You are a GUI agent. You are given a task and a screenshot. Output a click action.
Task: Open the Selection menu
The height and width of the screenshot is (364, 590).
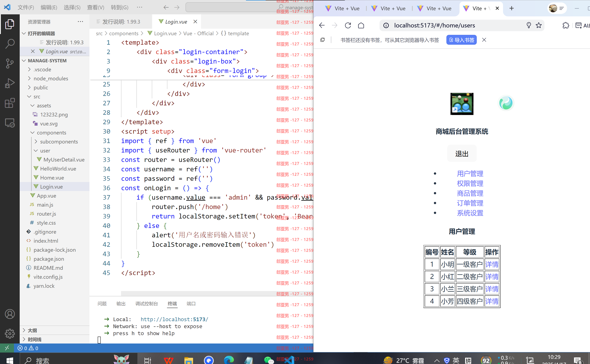pyautogui.click(x=72, y=7)
